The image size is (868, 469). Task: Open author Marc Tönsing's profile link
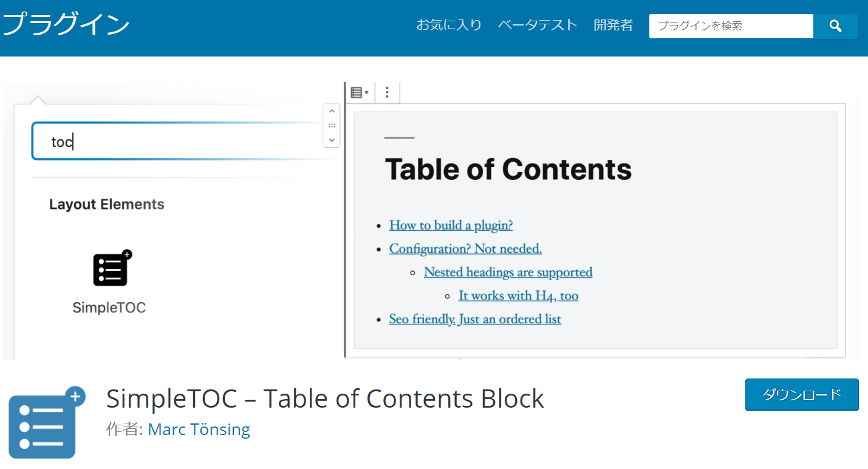click(199, 430)
